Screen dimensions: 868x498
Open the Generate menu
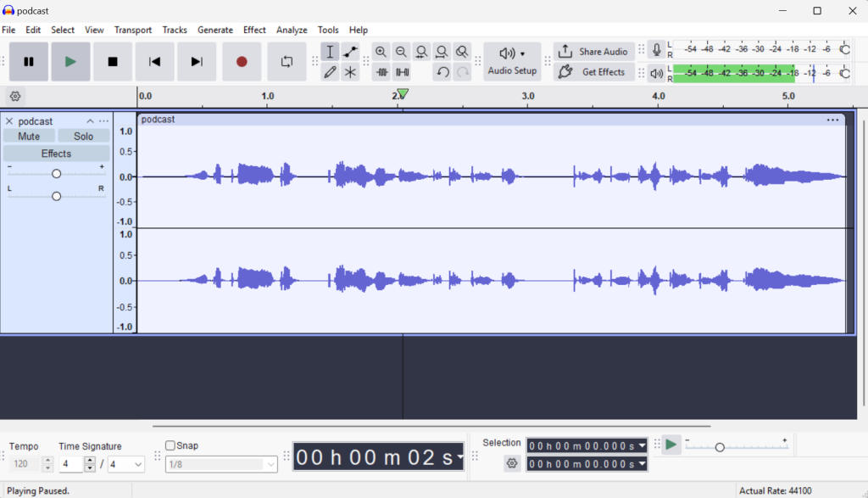pos(215,29)
